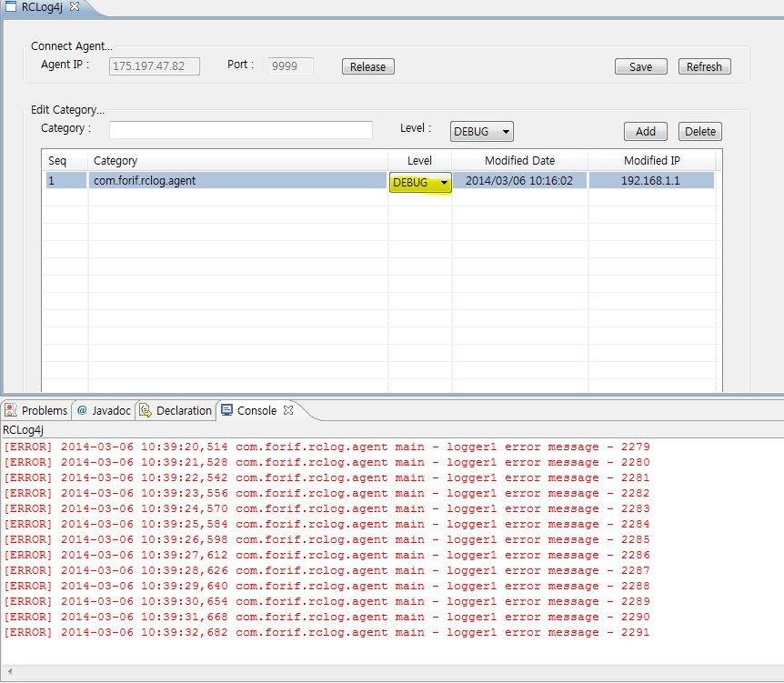
Task: Click the log line ending in 2280
Action: pyautogui.click(x=327, y=463)
